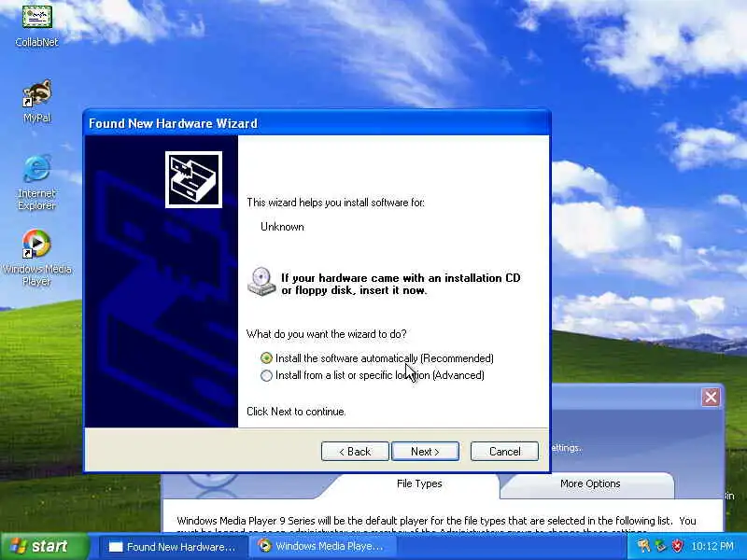
Task: Click the Found New Hardware Wizard title bar
Action: tap(317, 123)
